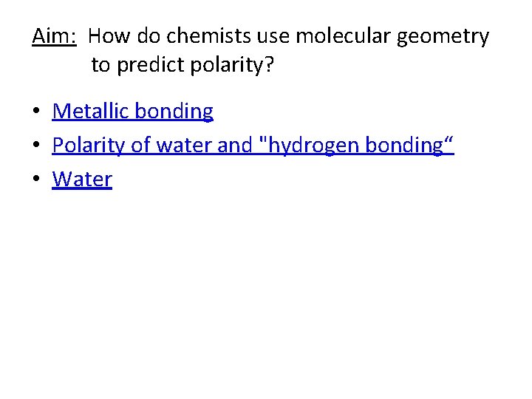The height and width of the screenshot is (399, 532).
Task: Click the word "predict" in the heading
Action: pos(151,66)
